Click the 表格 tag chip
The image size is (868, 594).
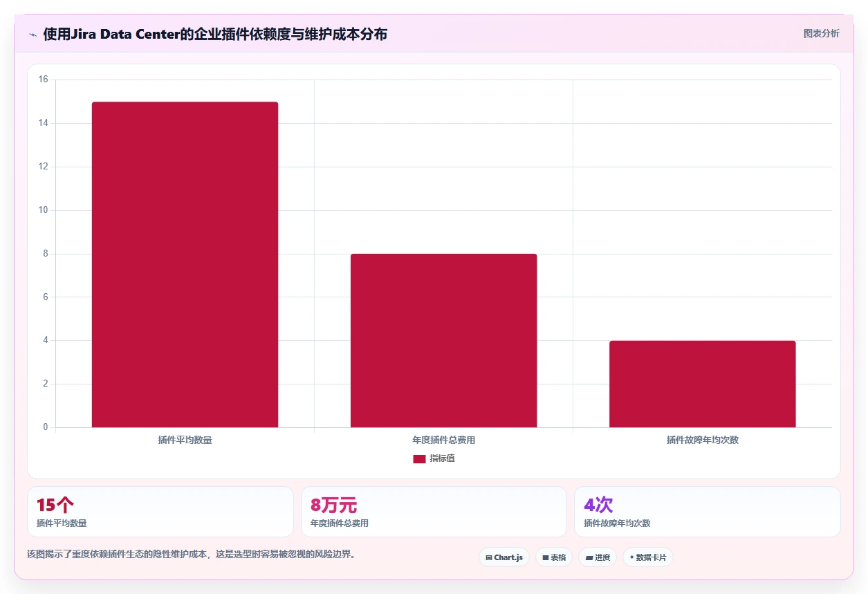pos(554,557)
